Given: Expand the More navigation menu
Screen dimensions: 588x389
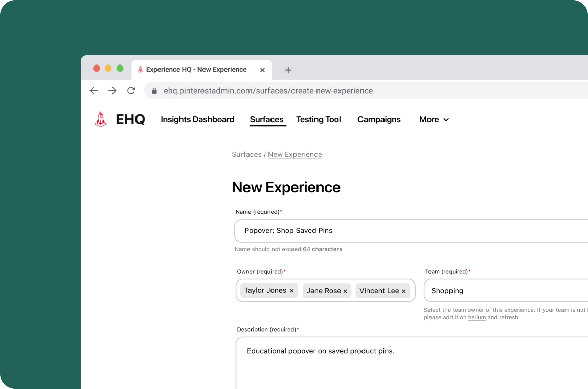Looking at the screenshot, I should point(433,120).
